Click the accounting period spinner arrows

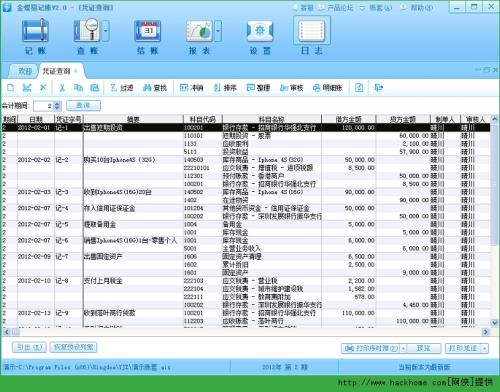click(x=57, y=106)
